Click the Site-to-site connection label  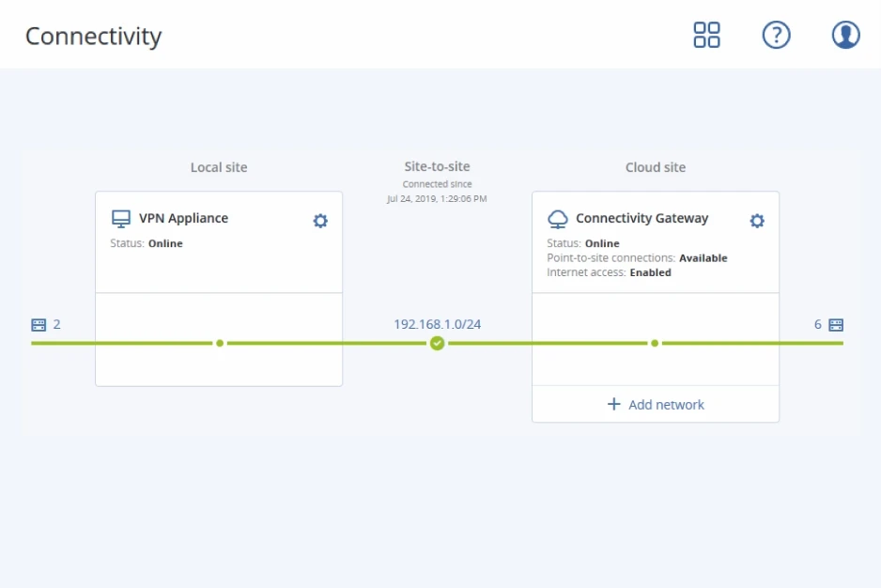(x=437, y=166)
